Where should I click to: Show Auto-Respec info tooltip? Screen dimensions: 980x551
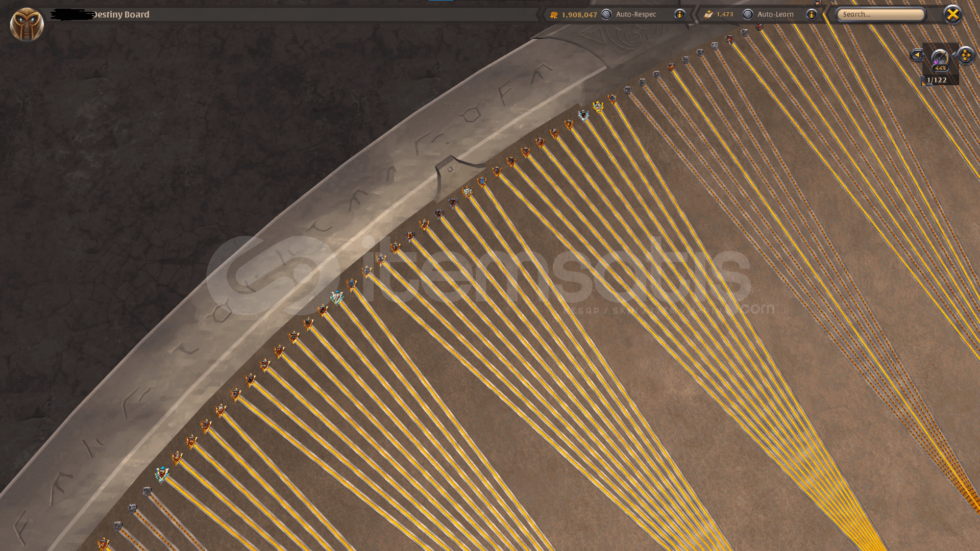tap(679, 14)
